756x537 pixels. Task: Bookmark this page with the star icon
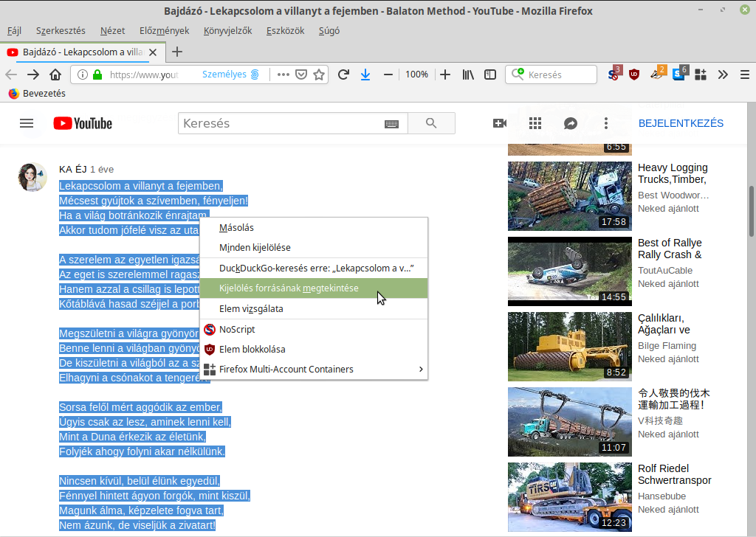(319, 75)
